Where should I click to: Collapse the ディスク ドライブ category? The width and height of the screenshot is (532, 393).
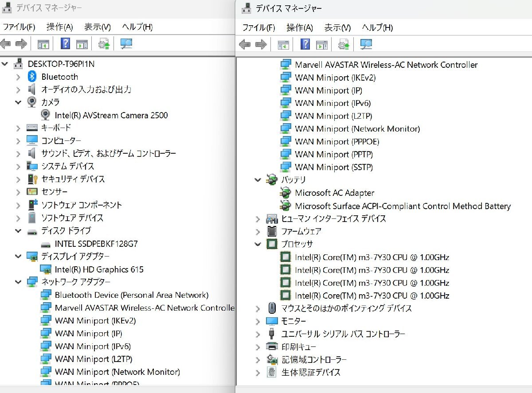[x=18, y=230]
